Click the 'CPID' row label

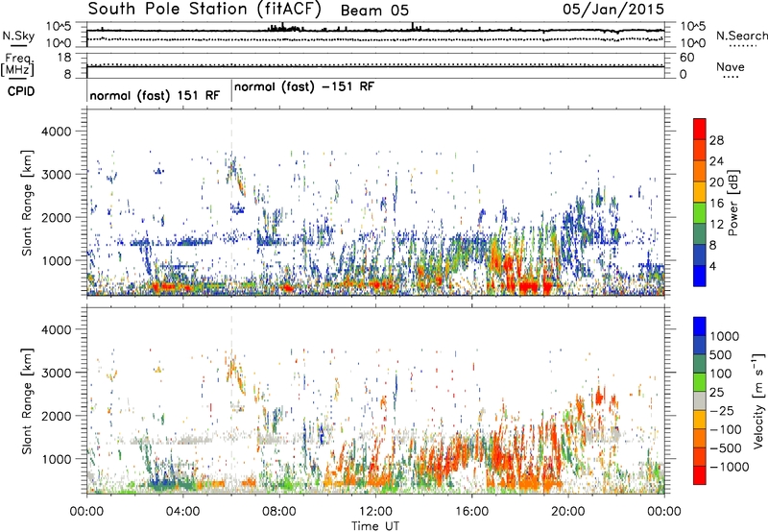[x=21, y=91]
